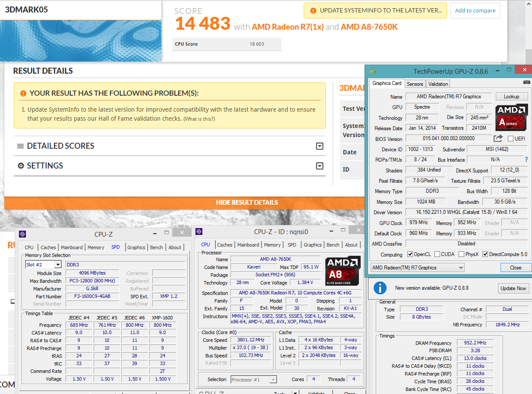Image resolution: width=532 pixels, height=394 pixels.
Task: Toggle the PhysX checkbox
Action: click(x=461, y=254)
